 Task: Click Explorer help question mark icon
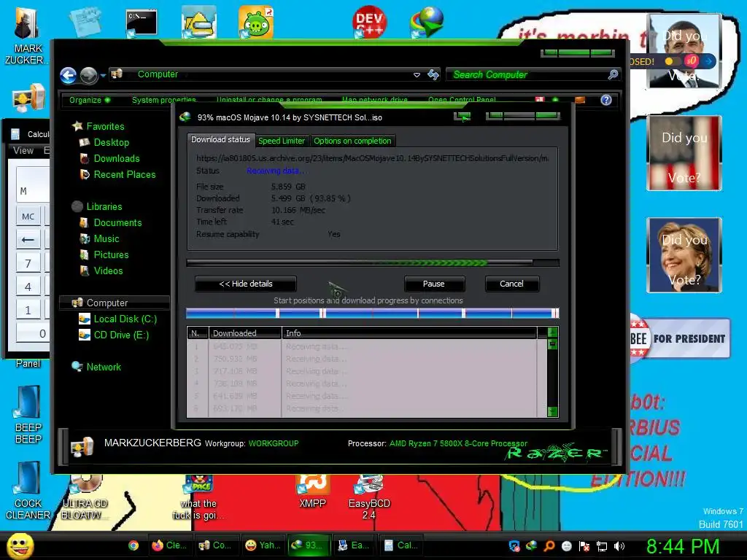pos(606,100)
